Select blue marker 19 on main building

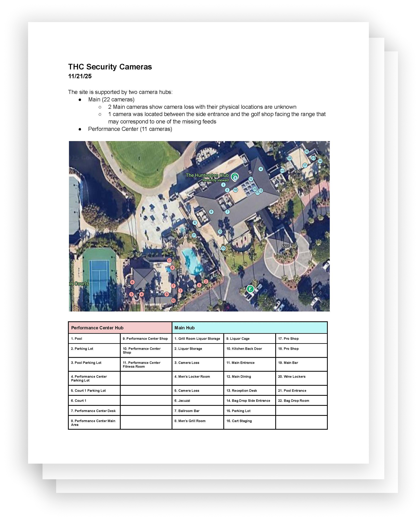click(235, 190)
